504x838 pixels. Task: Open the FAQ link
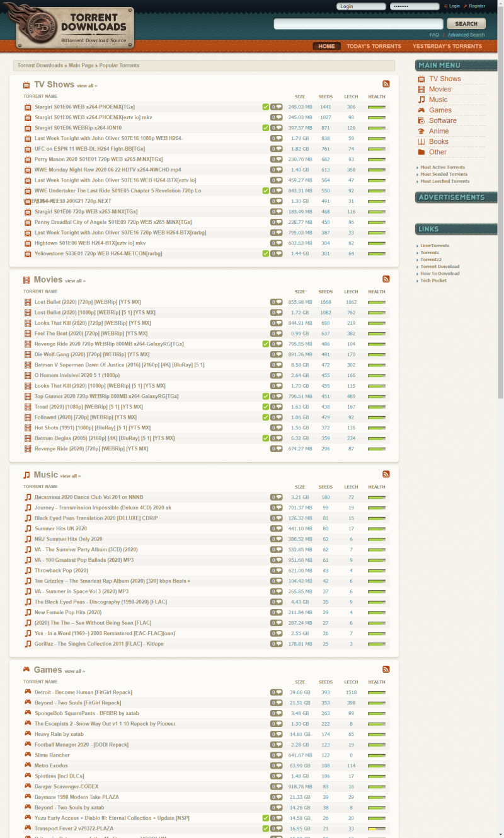(x=434, y=35)
